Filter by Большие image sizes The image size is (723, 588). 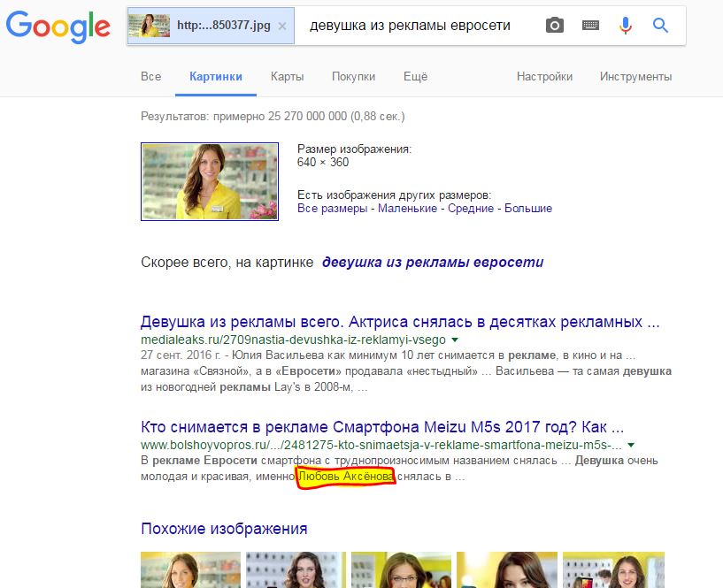click(x=528, y=209)
